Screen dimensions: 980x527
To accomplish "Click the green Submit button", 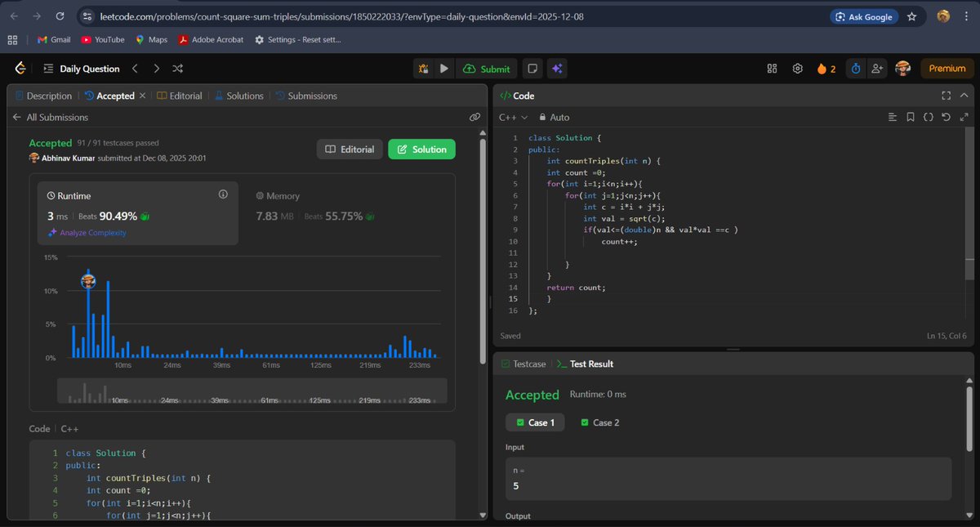I will tap(487, 68).
